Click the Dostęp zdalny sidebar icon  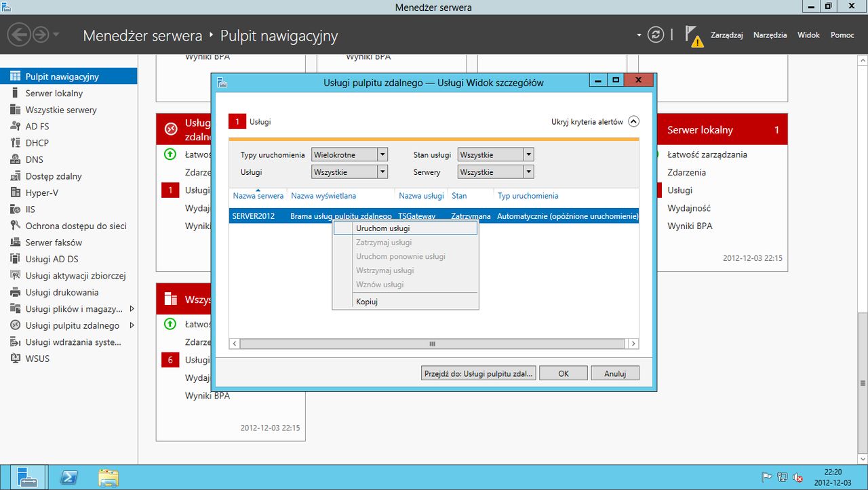[15, 176]
